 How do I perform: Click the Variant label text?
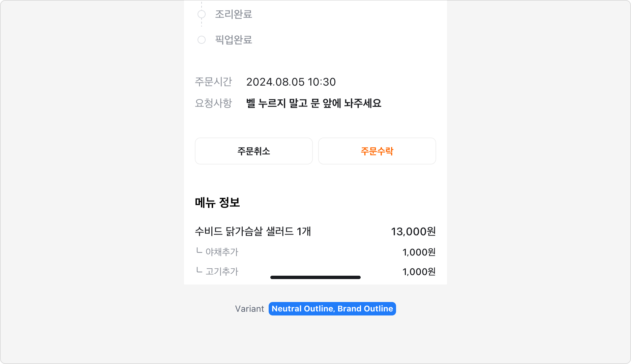click(x=249, y=308)
